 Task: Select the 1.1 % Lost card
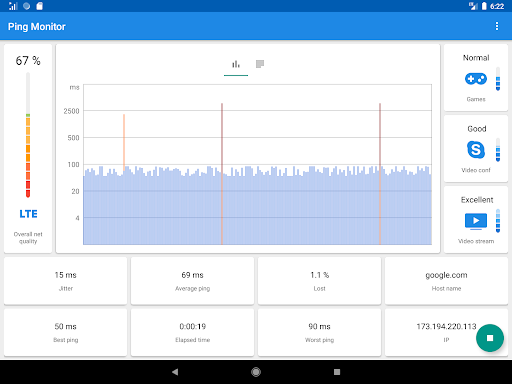click(319, 281)
